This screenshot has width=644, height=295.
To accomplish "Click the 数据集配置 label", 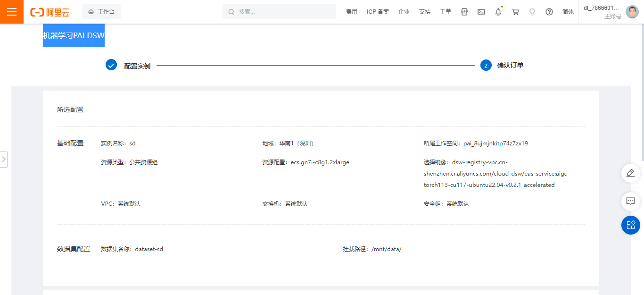I will pyautogui.click(x=74, y=249).
